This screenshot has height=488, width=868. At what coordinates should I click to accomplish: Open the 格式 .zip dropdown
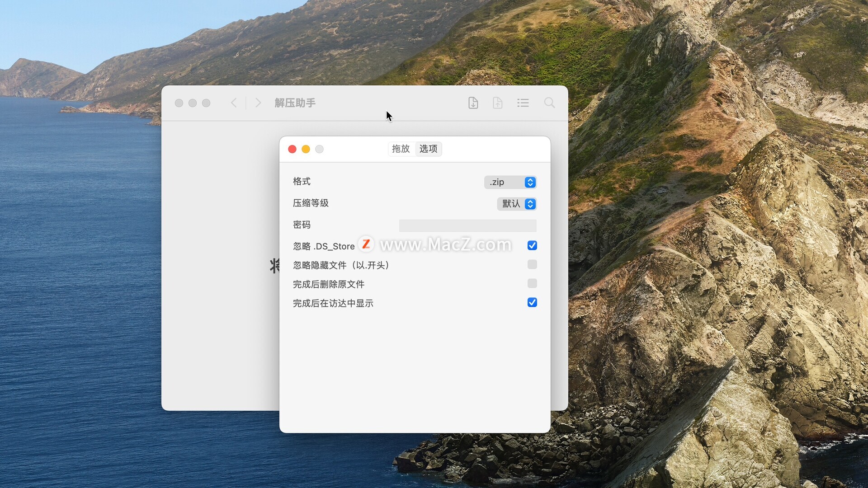pyautogui.click(x=510, y=182)
